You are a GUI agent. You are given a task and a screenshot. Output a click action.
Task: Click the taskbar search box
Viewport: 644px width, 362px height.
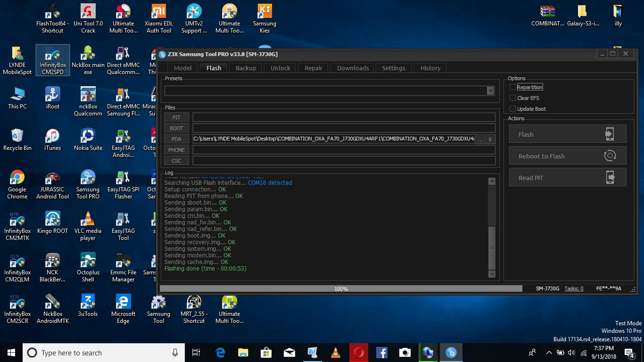coord(104,353)
